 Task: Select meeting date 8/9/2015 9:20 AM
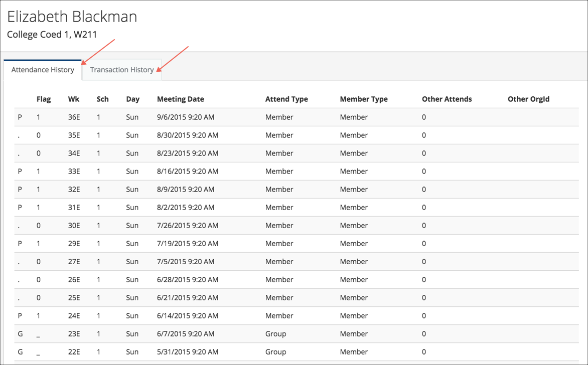point(186,189)
